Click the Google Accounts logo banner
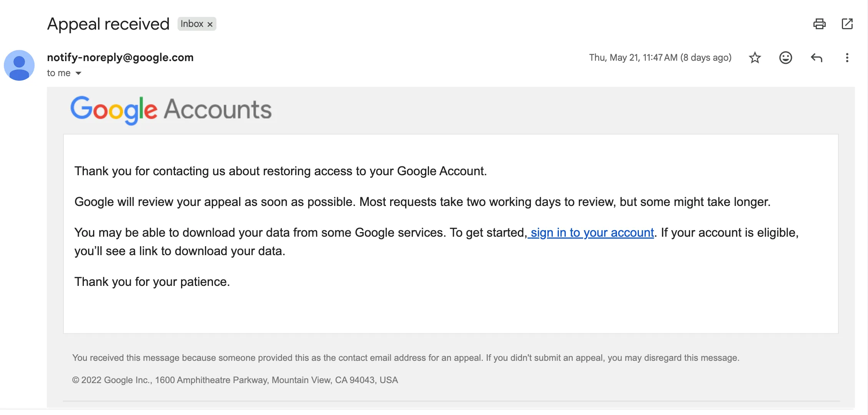868x415 pixels. click(x=171, y=110)
